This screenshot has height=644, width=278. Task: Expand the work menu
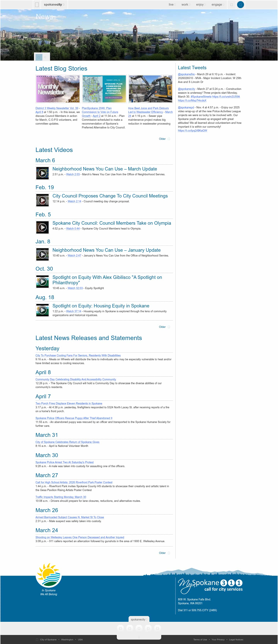(186, 4)
